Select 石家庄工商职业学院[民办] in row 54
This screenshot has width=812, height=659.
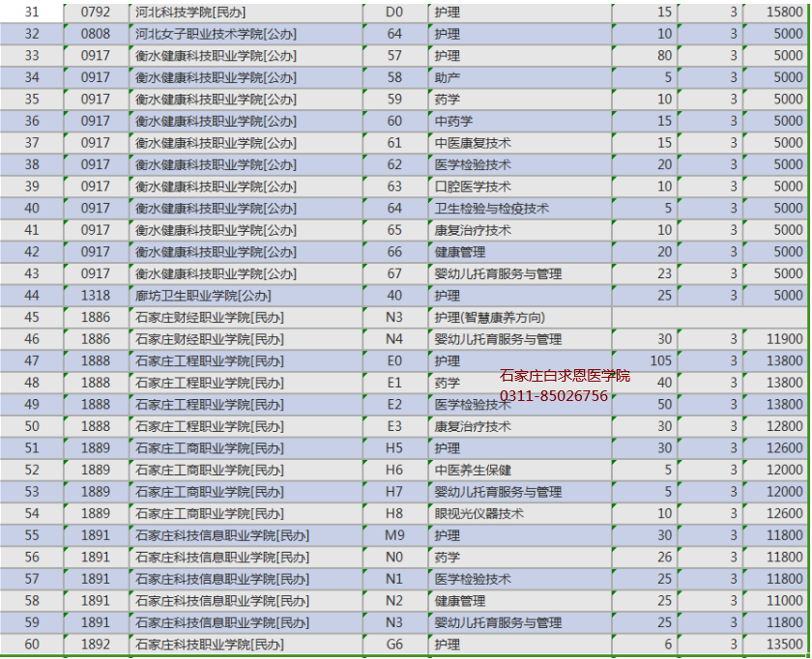[x=246, y=513]
